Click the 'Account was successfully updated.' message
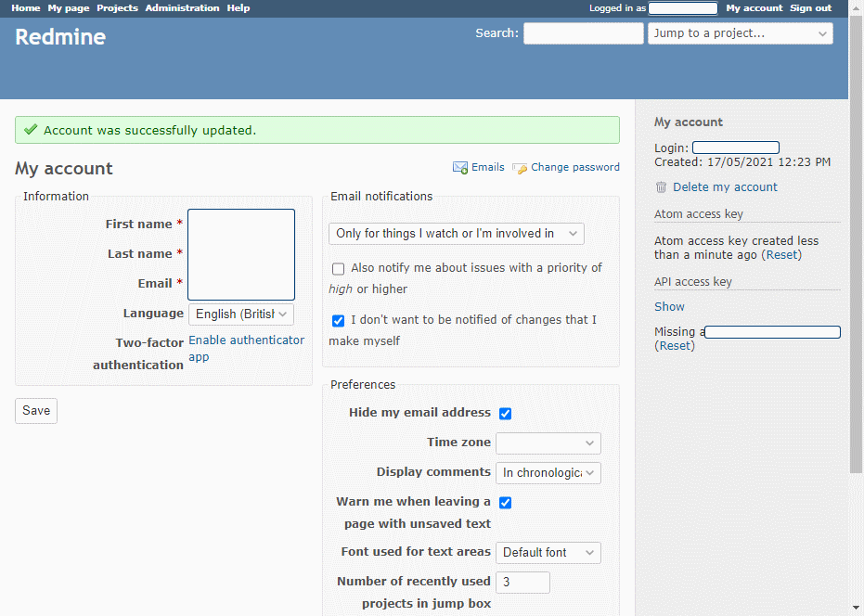The width and height of the screenshot is (864, 616). (150, 131)
